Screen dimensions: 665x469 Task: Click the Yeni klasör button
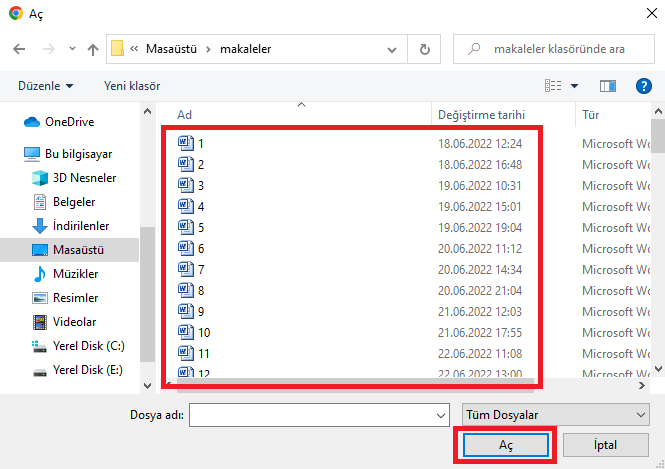(132, 86)
